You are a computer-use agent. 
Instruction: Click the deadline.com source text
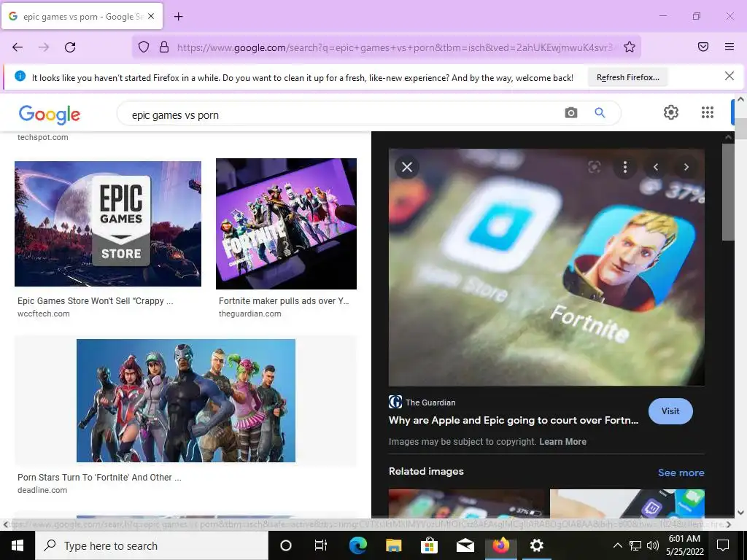click(x=42, y=490)
